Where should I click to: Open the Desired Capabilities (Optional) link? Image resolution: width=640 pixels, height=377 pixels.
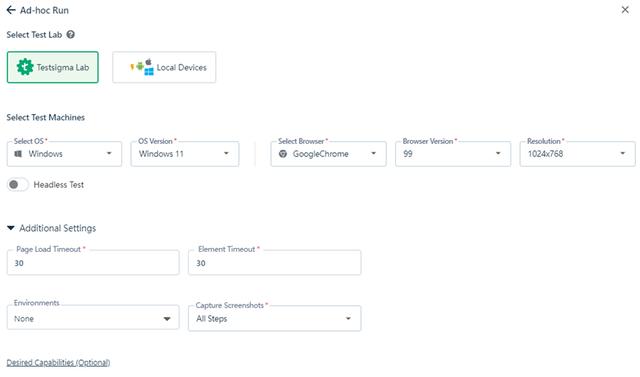pos(58,362)
